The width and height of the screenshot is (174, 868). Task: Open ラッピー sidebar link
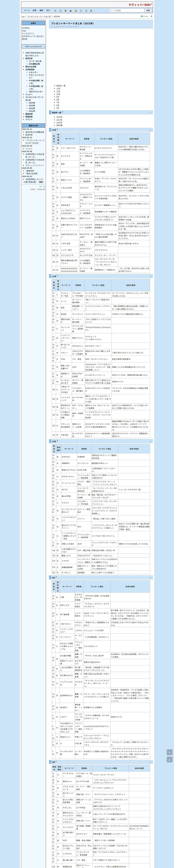click(29, 94)
